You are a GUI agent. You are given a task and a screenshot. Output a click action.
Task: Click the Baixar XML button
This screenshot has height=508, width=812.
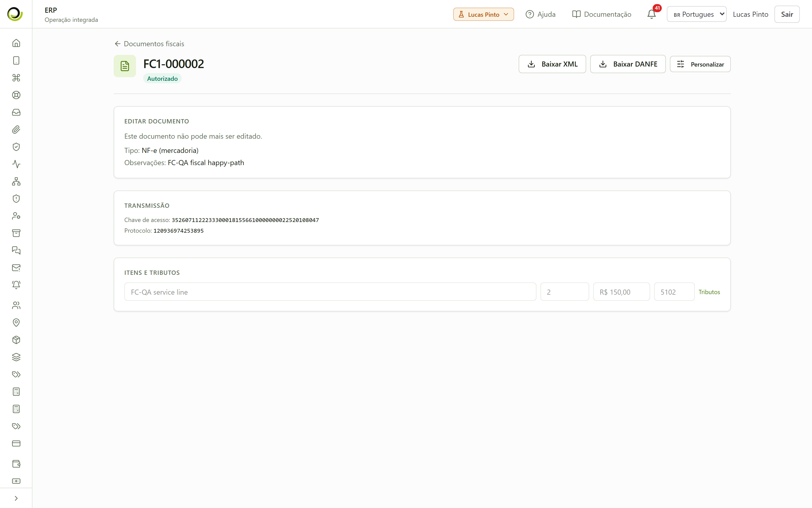(x=552, y=64)
